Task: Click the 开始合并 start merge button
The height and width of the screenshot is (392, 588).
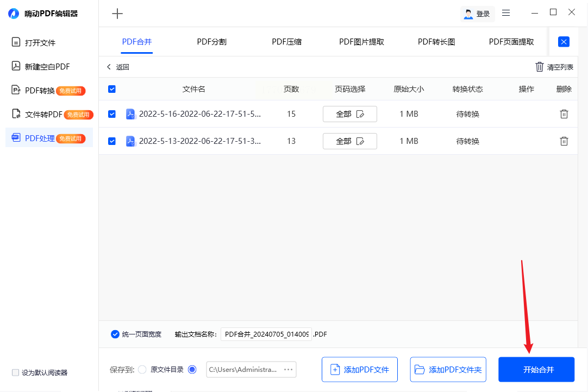Action: pos(536,370)
